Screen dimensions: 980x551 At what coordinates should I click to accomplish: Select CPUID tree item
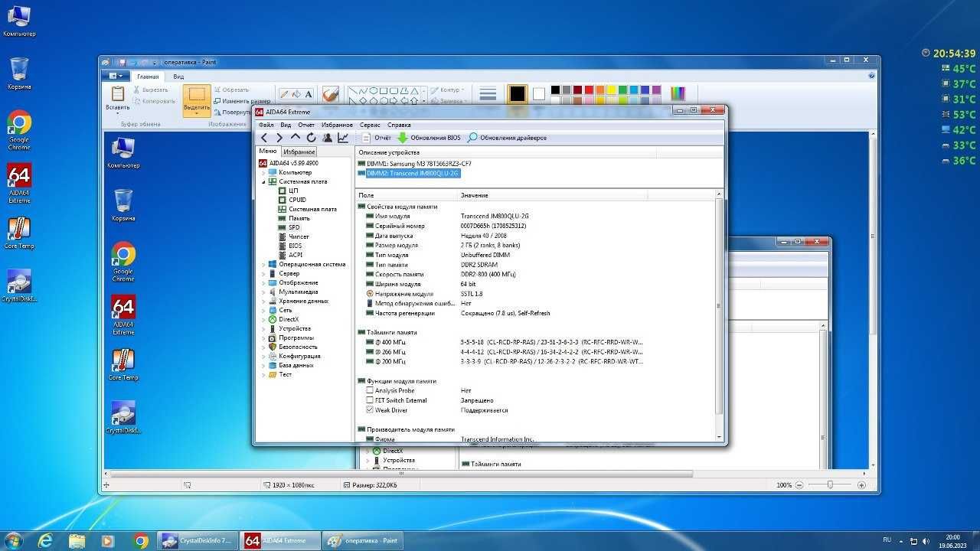point(297,200)
